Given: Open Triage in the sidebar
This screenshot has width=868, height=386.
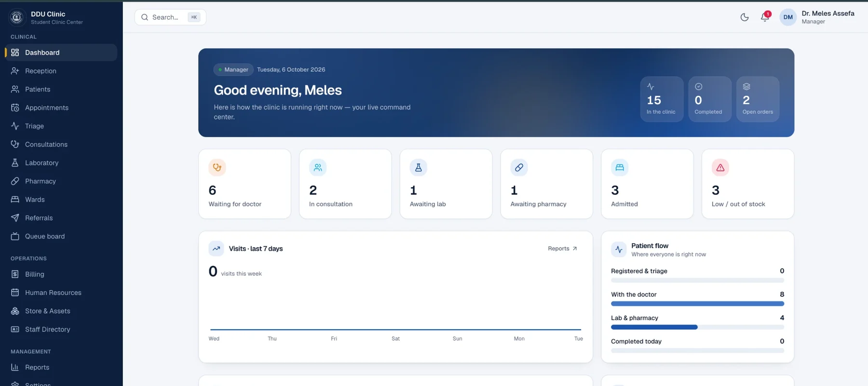Looking at the screenshot, I should [x=61, y=126].
